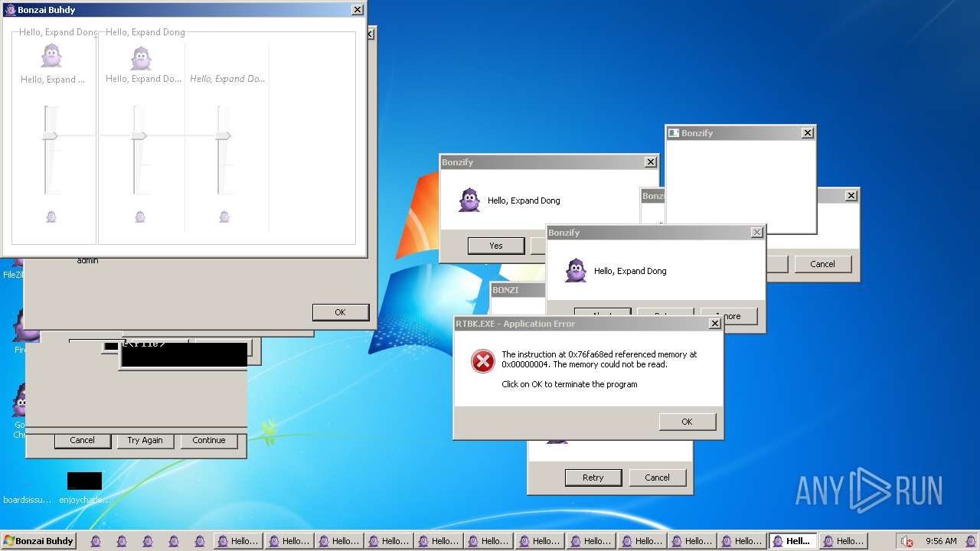
Task: Click the small Bonzi icon below the left slider
Action: click(51, 217)
